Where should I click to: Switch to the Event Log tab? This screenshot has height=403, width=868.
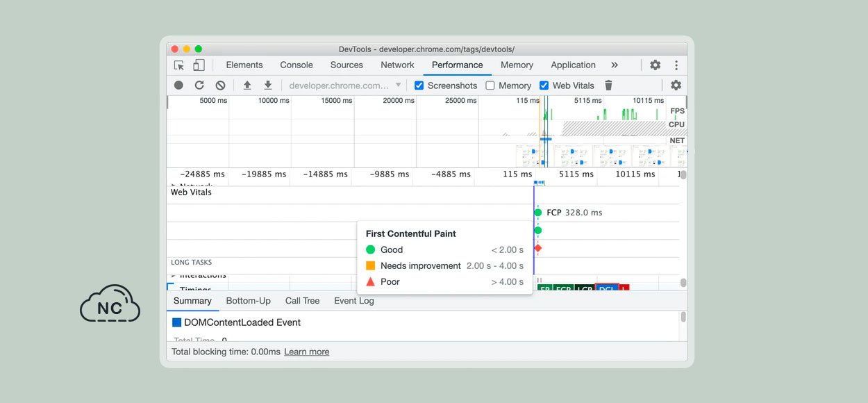(354, 301)
